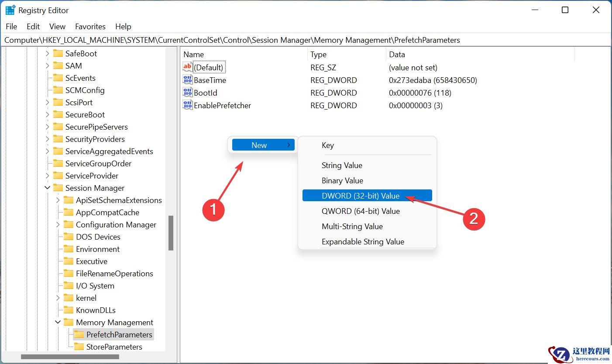Select the Environment key in tree
The height and width of the screenshot is (364, 612).
[97, 249]
